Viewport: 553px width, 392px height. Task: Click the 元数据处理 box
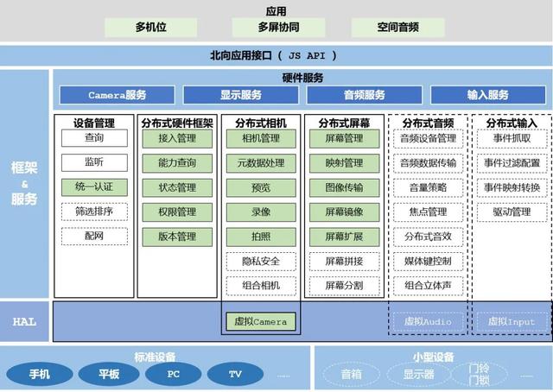click(261, 163)
